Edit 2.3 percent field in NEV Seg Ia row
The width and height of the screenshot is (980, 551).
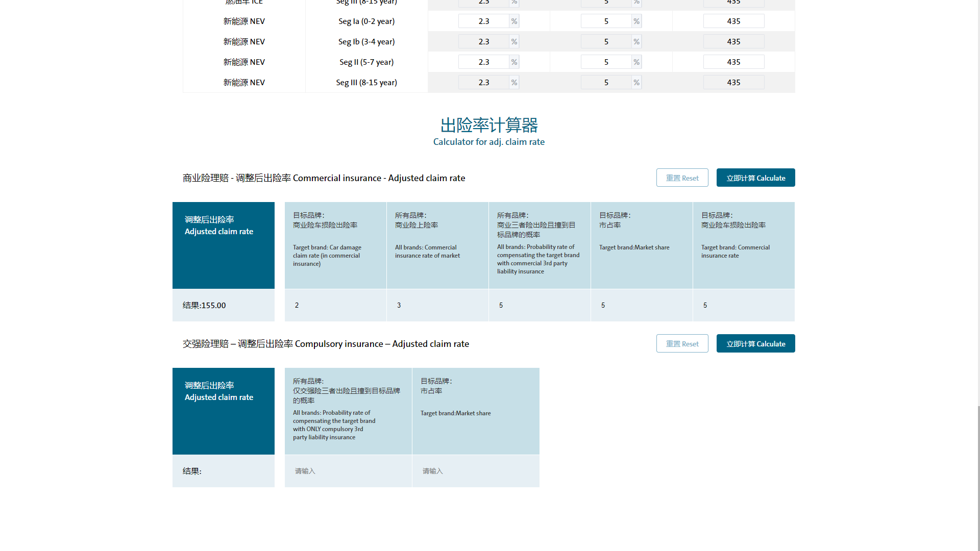(x=483, y=21)
